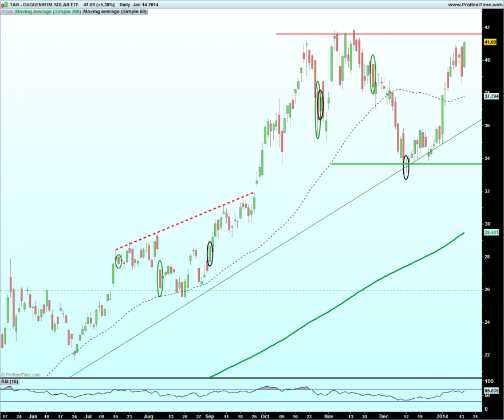Image resolution: width=504 pixels, height=420 pixels.
Task: Click the Aug label on the time axis
Action: click(x=148, y=417)
